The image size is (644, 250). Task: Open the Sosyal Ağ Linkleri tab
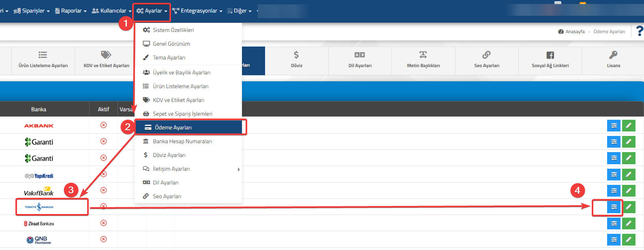550,61
